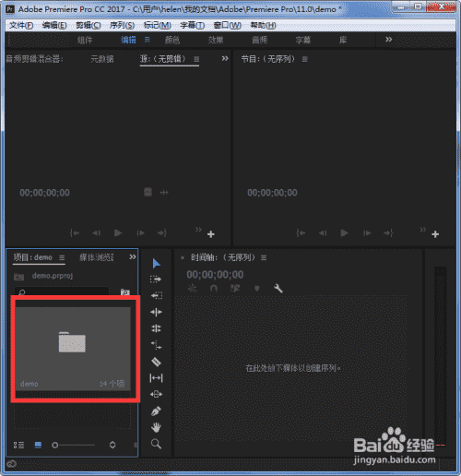Select the Rolling Edit tool
Viewport: 461px width, 476px height.
156,328
